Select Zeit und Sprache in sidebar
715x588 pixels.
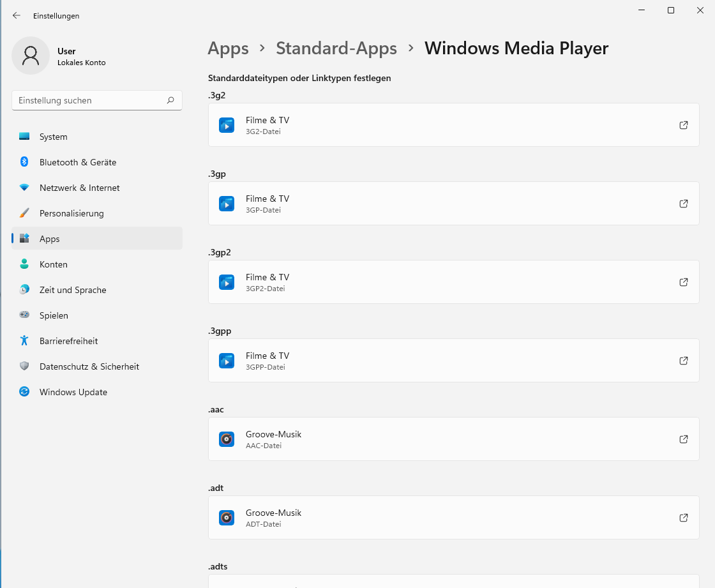tap(73, 290)
